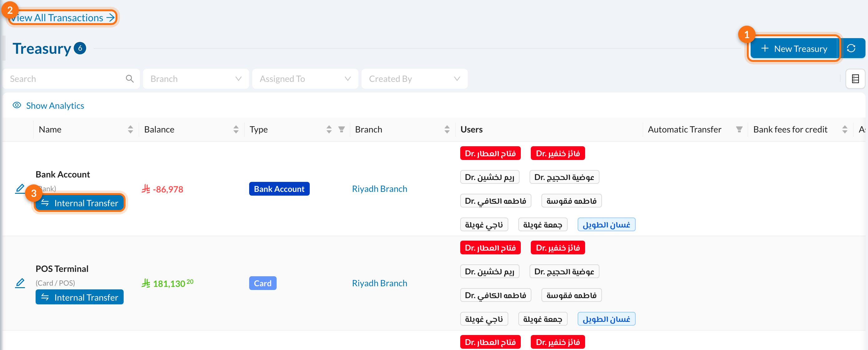Expand the Assigned To filter dropdown

click(x=305, y=79)
